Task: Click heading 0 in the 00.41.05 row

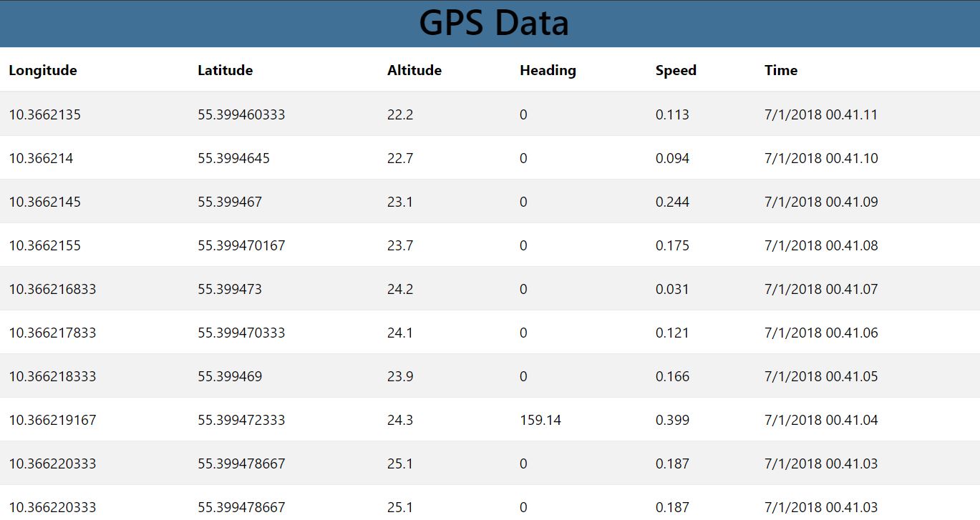Action: (x=523, y=376)
